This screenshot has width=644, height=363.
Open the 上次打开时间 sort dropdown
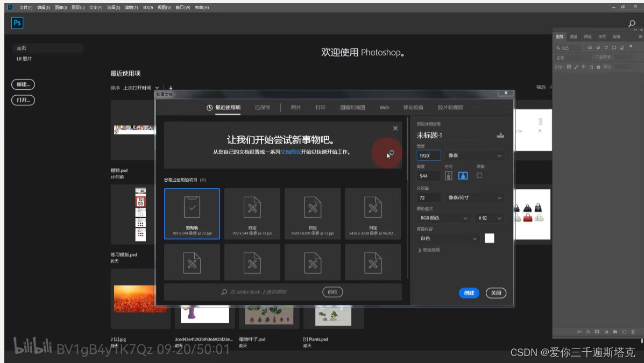pyautogui.click(x=141, y=88)
